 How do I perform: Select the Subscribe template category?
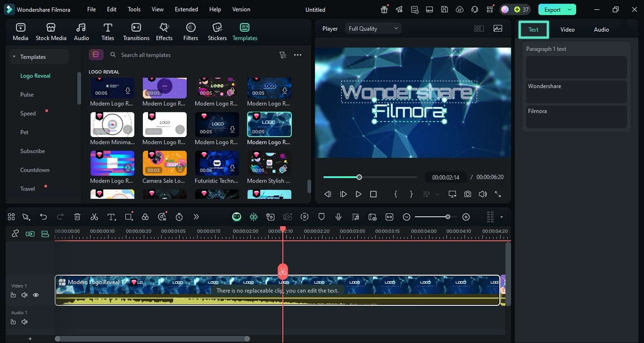tap(33, 151)
